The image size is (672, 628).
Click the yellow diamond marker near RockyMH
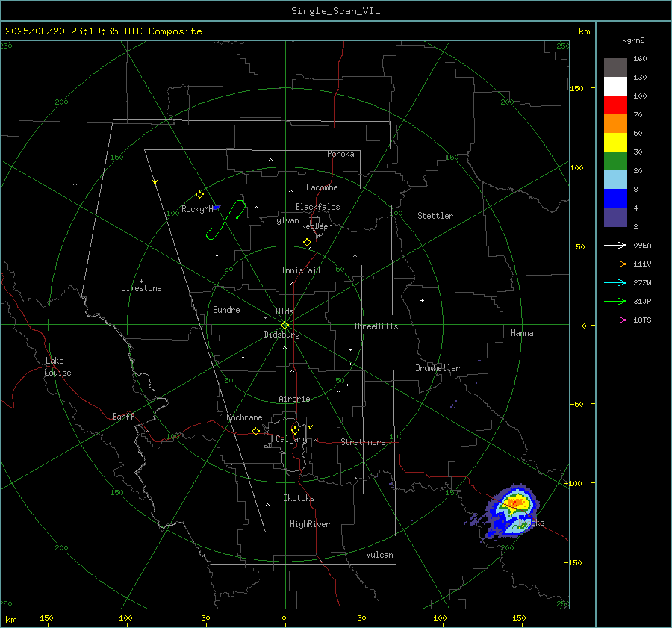pos(199,195)
